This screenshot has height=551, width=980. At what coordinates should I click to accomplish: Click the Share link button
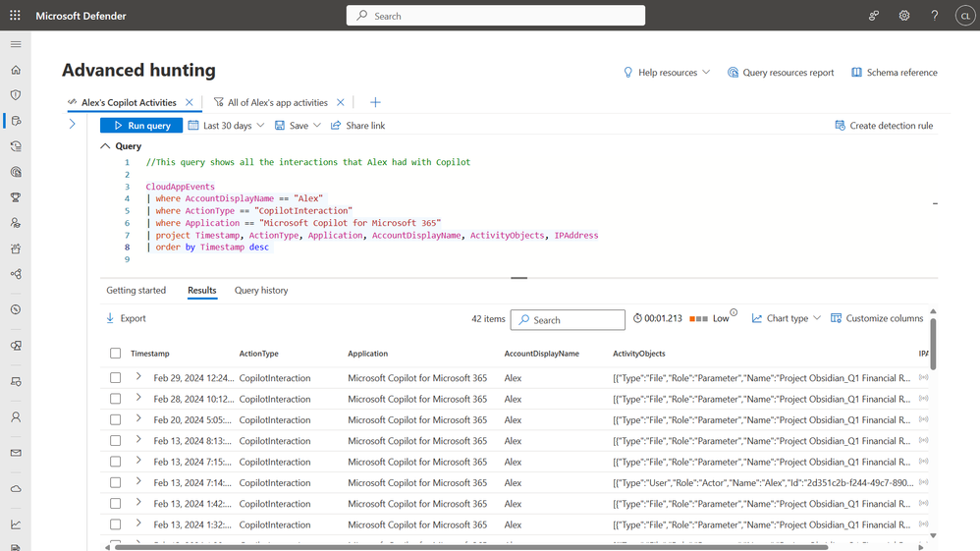pos(357,126)
